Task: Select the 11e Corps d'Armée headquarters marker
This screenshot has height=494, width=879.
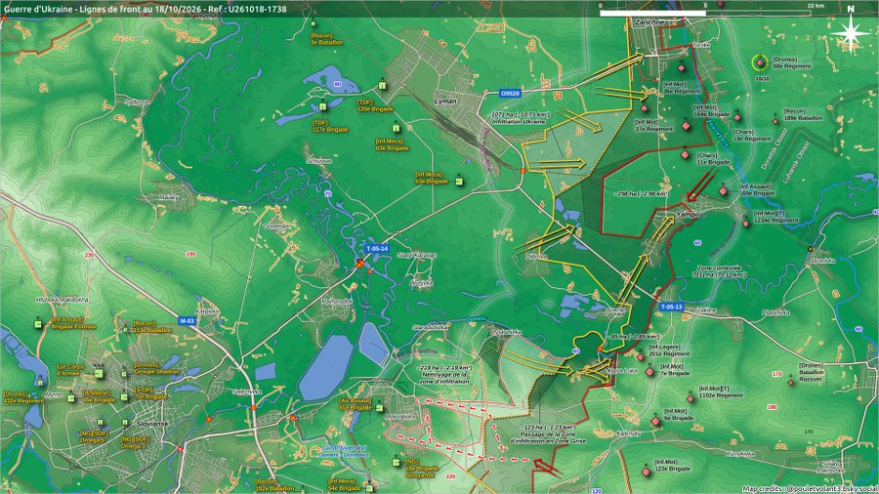Action: pyautogui.click(x=99, y=373)
